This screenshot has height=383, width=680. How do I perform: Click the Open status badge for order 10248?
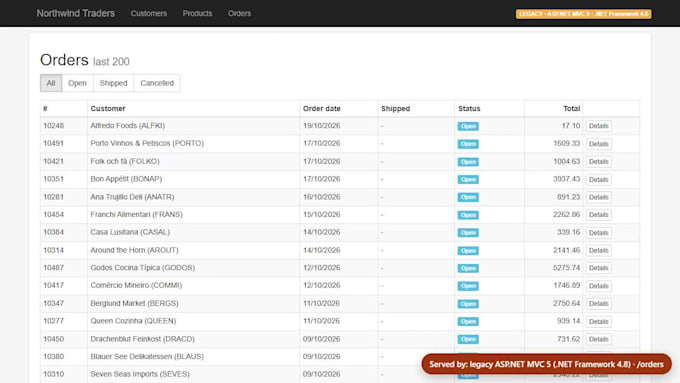[468, 126]
